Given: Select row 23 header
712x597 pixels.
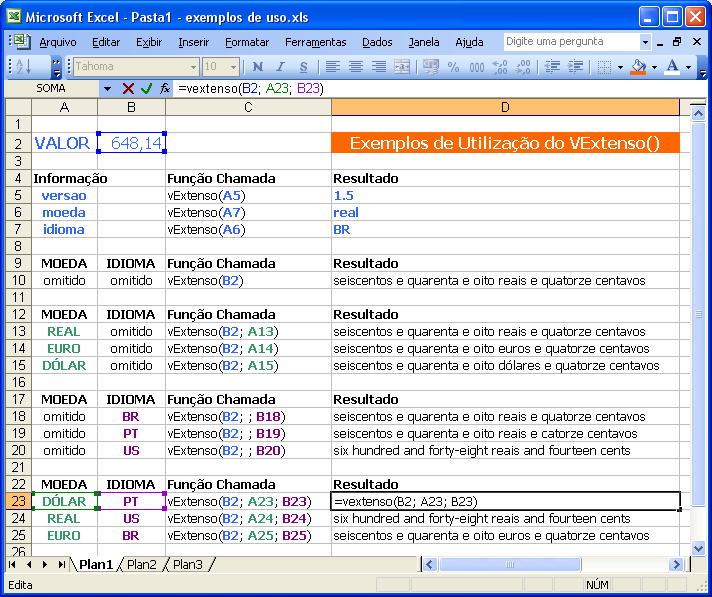Looking at the screenshot, I should 18,501.
